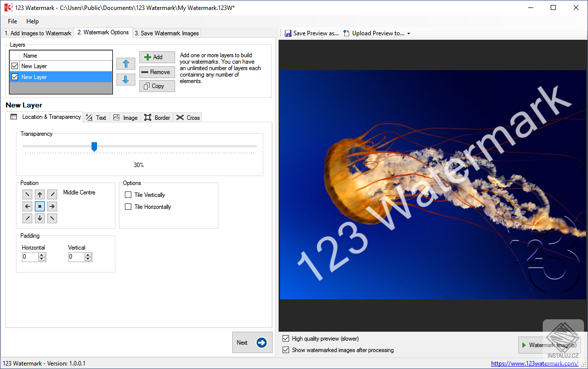Screen dimensions: 588x369
Task: Decrease Vertical padding with down spinner
Action: [x=88, y=259]
